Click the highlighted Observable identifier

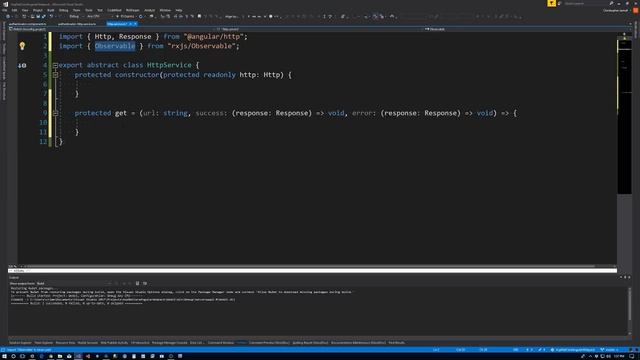(x=115, y=46)
